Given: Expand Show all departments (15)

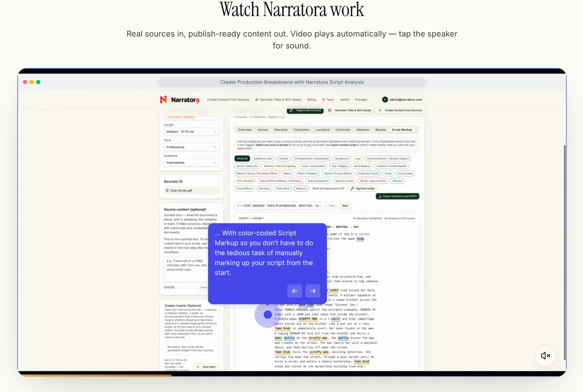Looking at the screenshot, I should [328, 188].
